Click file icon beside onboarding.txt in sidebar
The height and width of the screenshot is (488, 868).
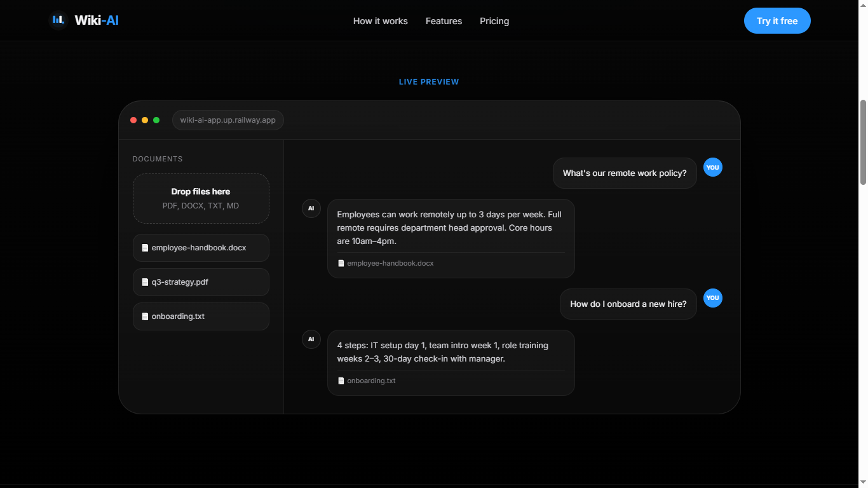[x=145, y=316]
